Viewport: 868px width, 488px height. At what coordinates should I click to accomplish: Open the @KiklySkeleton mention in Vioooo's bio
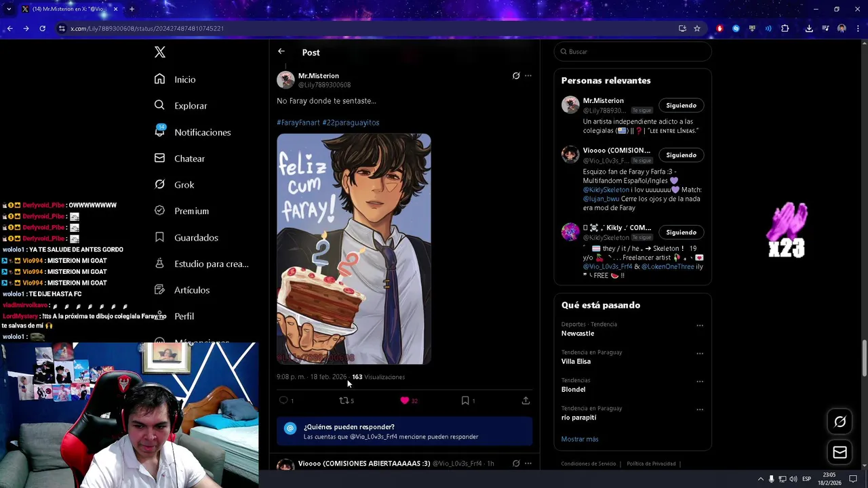click(606, 190)
